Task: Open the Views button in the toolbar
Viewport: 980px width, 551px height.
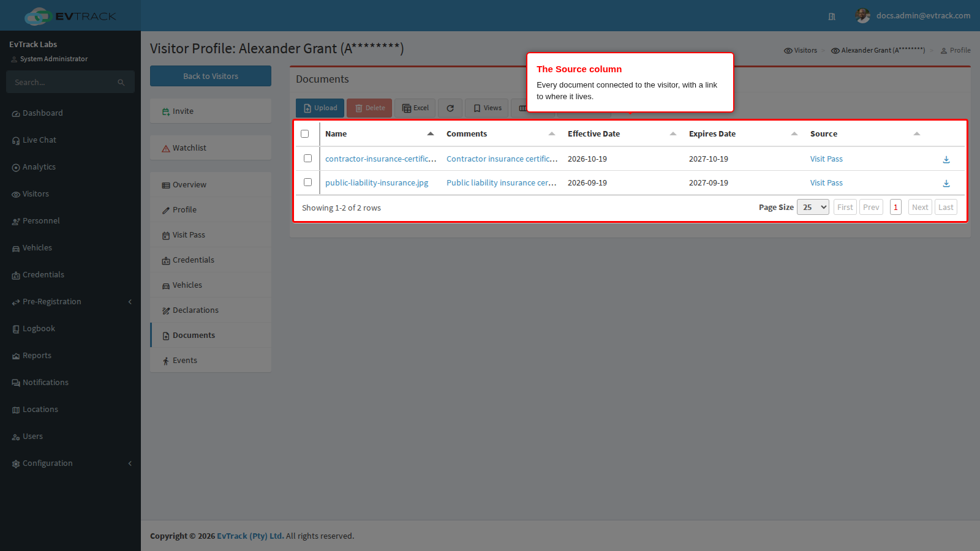Action: coord(487,108)
